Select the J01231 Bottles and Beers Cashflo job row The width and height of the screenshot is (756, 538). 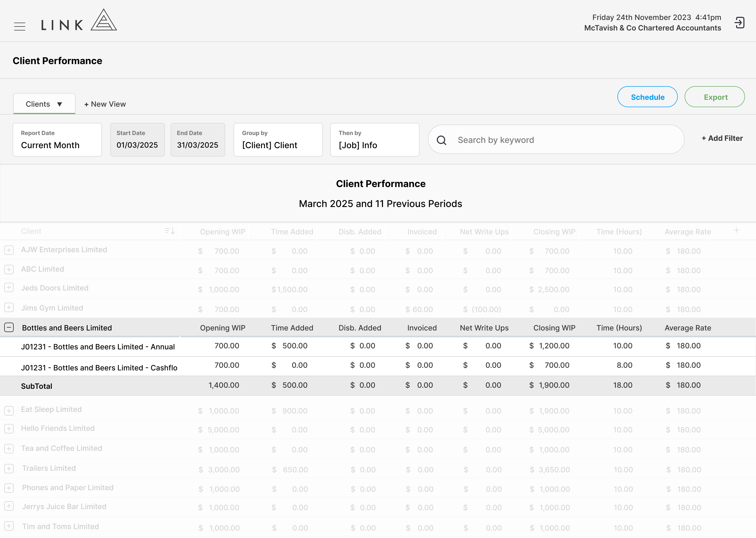(x=378, y=366)
